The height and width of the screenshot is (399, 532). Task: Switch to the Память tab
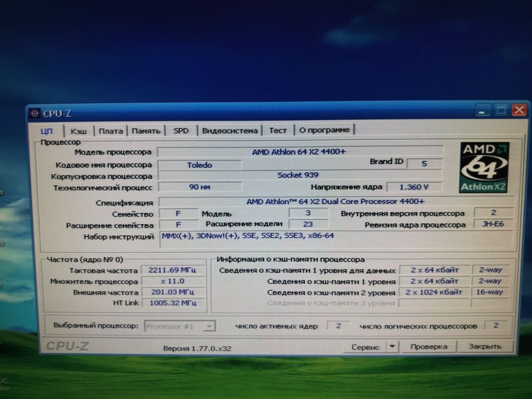click(x=146, y=131)
